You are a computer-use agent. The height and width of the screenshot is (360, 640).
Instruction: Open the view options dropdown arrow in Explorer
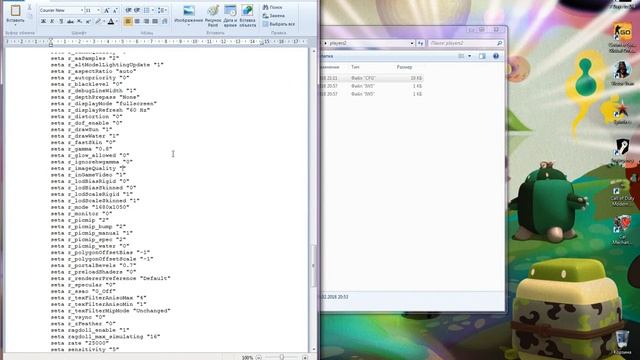[x=469, y=56]
